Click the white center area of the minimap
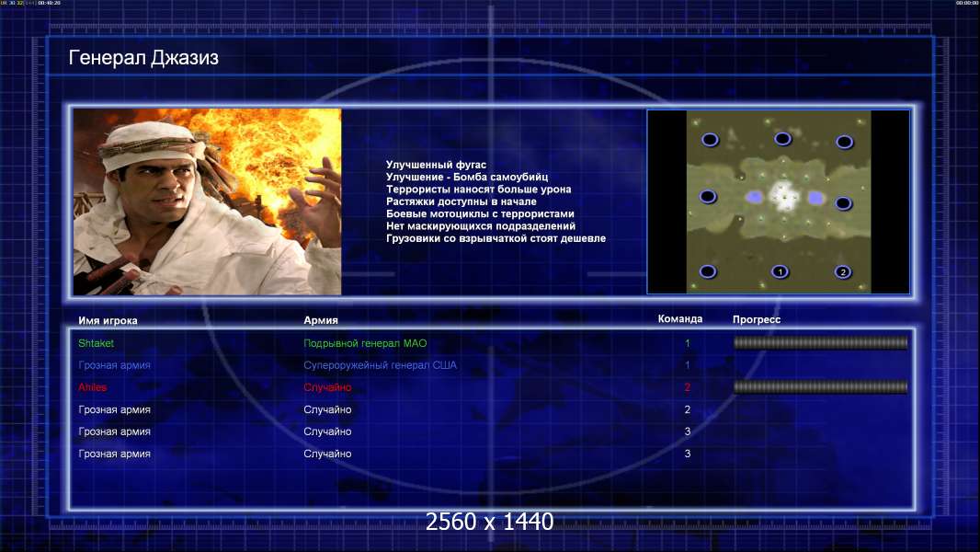980x552 pixels. (x=783, y=196)
